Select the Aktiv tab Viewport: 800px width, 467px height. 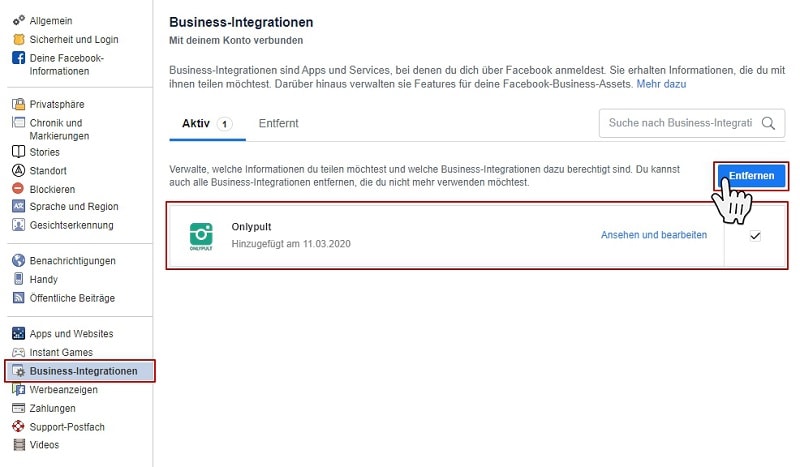click(195, 123)
